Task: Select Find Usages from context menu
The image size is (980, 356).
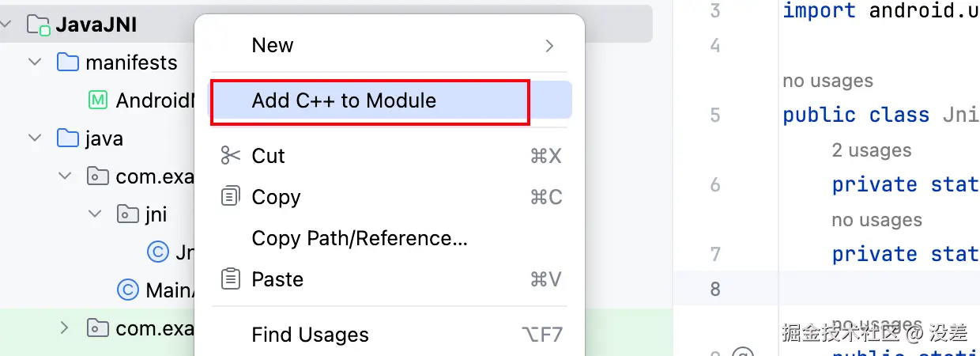Action: (310, 335)
